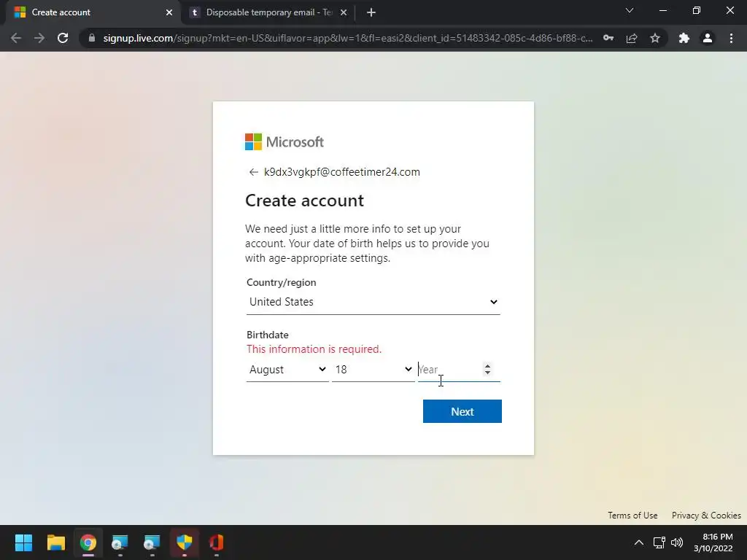
Task: Close the Create account tab
Action: point(169,12)
